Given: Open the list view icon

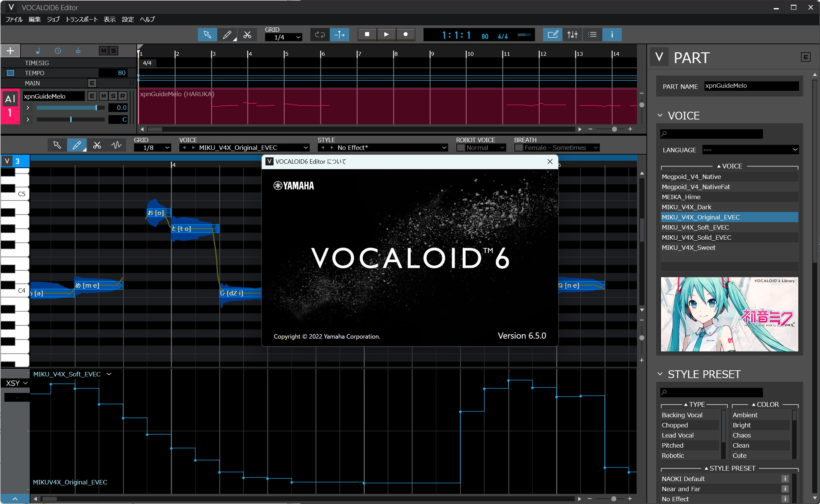Looking at the screenshot, I should point(592,34).
